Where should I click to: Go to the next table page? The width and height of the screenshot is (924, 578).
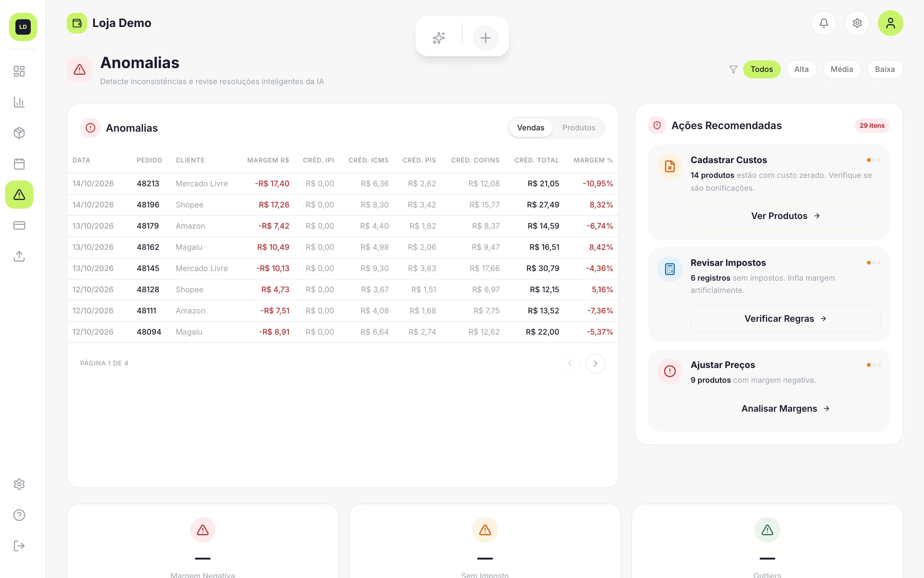click(x=595, y=363)
